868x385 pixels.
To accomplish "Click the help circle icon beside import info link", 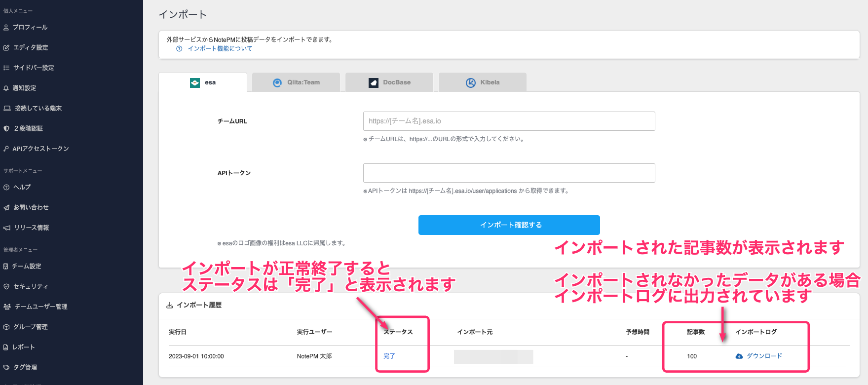I will (x=179, y=48).
